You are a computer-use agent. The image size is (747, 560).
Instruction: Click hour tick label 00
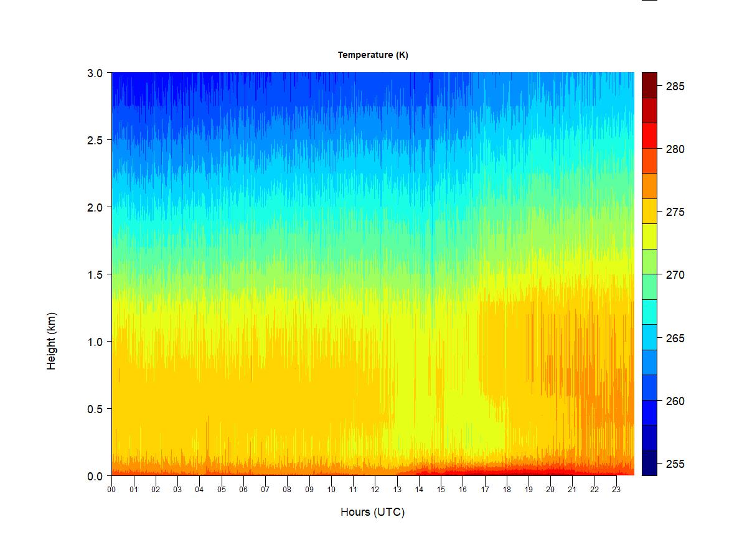tap(111, 489)
